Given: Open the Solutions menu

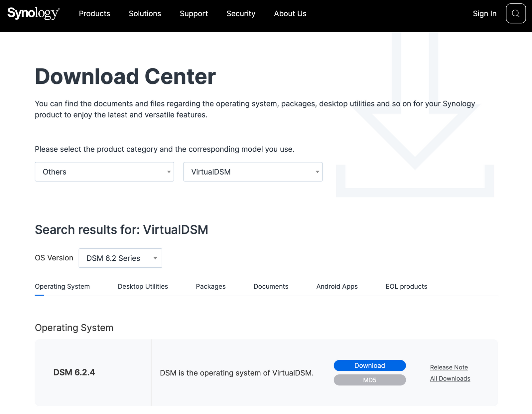Looking at the screenshot, I should click(x=145, y=14).
